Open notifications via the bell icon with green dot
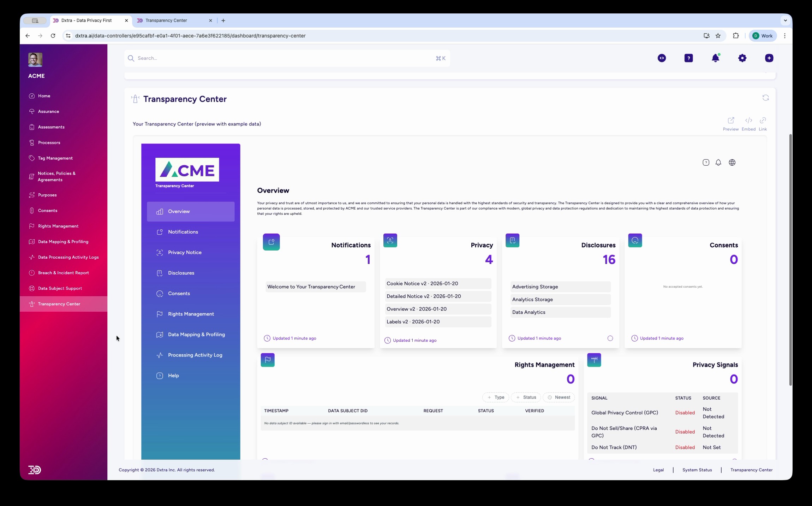The image size is (812, 506). (716, 58)
